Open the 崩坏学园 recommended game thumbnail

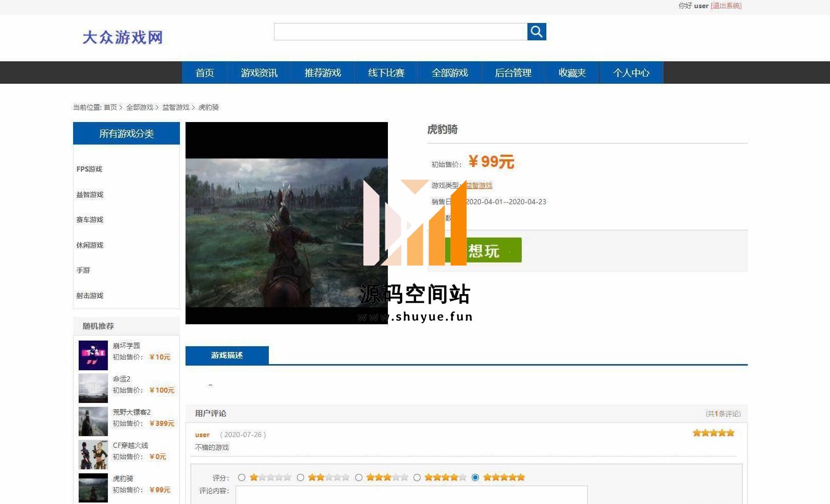(93, 355)
